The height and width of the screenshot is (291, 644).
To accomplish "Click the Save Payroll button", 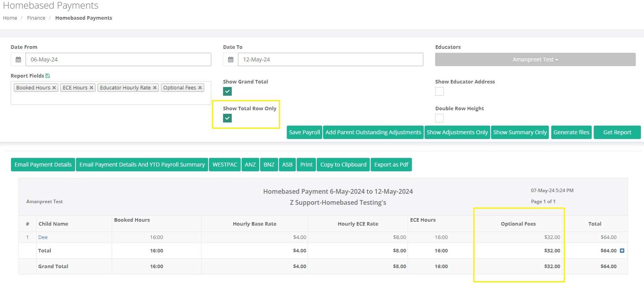I will tap(304, 132).
